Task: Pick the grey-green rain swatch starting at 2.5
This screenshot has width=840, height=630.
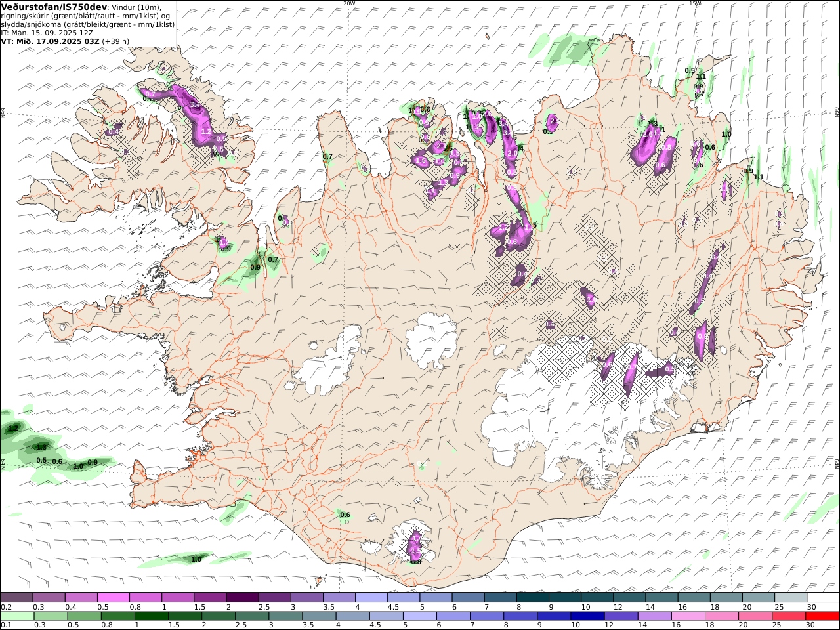Action: pos(251,616)
